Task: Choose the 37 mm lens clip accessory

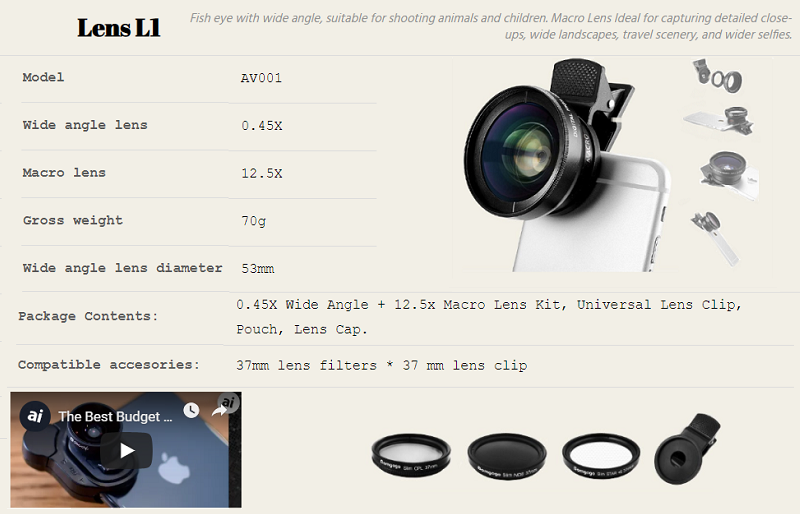Action: pyautogui.click(x=687, y=449)
